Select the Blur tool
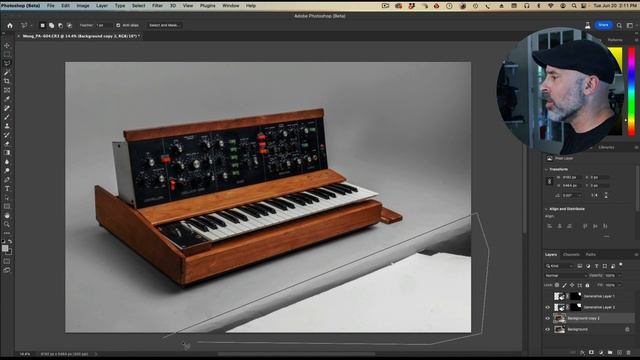Viewport: 640px width, 360px height. (x=7, y=162)
